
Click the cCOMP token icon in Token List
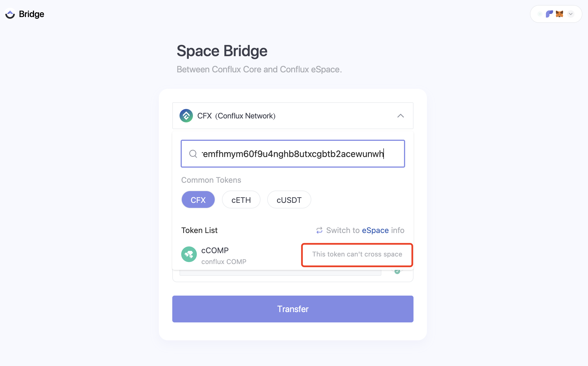click(x=189, y=254)
